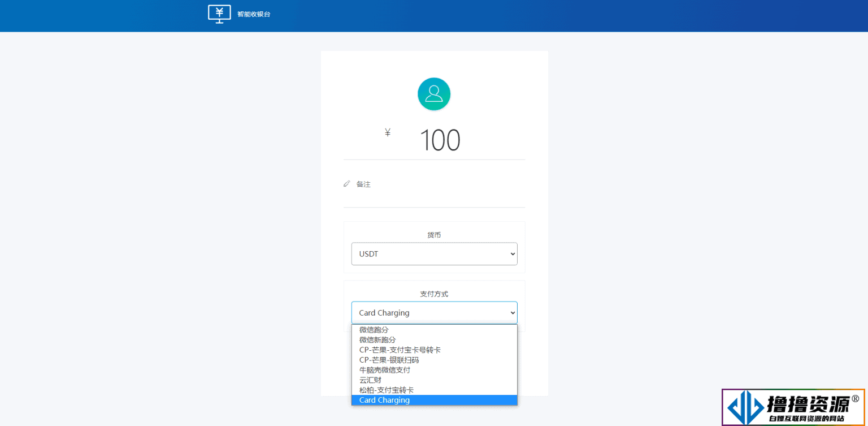Select CP-芒果-银联扫码 option

click(x=434, y=360)
